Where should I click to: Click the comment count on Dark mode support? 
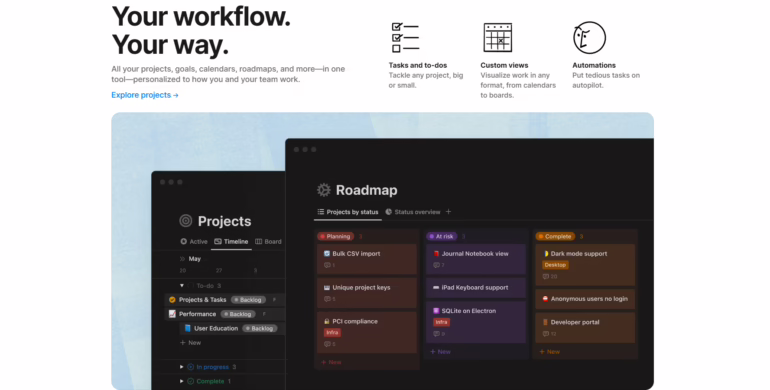point(550,277)
